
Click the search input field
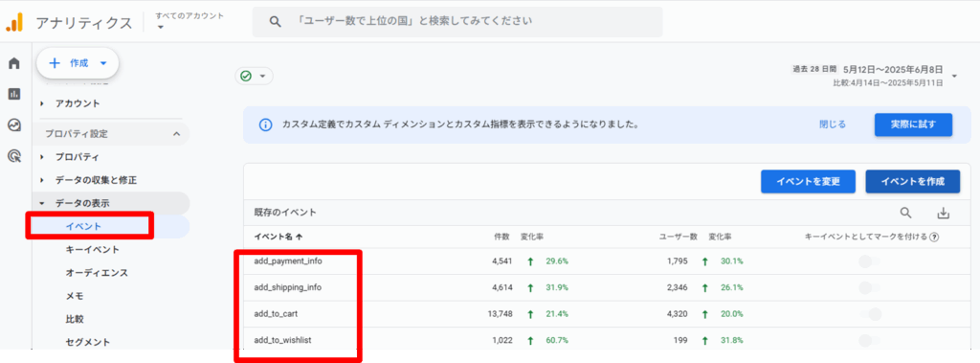[x=457, y=22]
